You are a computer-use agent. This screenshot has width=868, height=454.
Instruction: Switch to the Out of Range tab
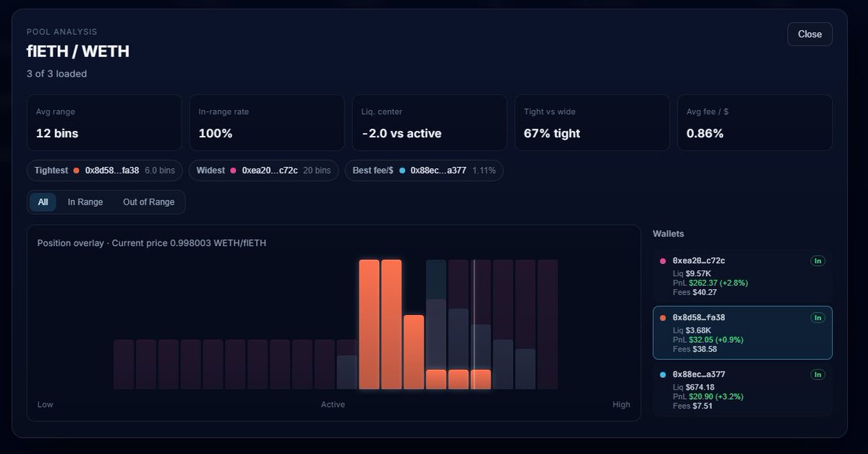(x=148, y=202)
